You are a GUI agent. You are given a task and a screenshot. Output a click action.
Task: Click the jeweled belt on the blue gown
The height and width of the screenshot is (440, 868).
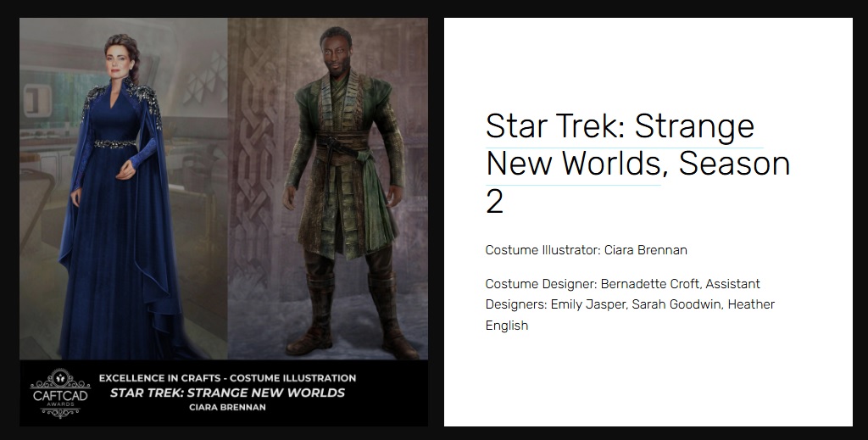click(114, 144)
